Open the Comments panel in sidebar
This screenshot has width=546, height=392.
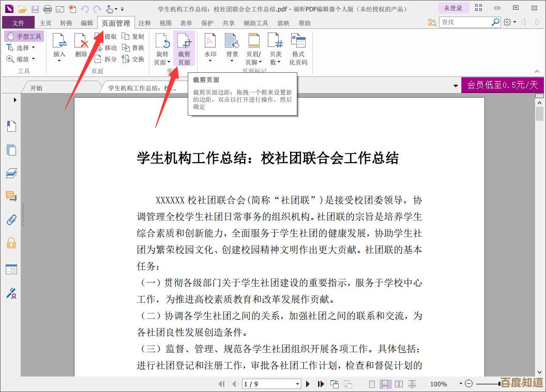click(11, 196)
